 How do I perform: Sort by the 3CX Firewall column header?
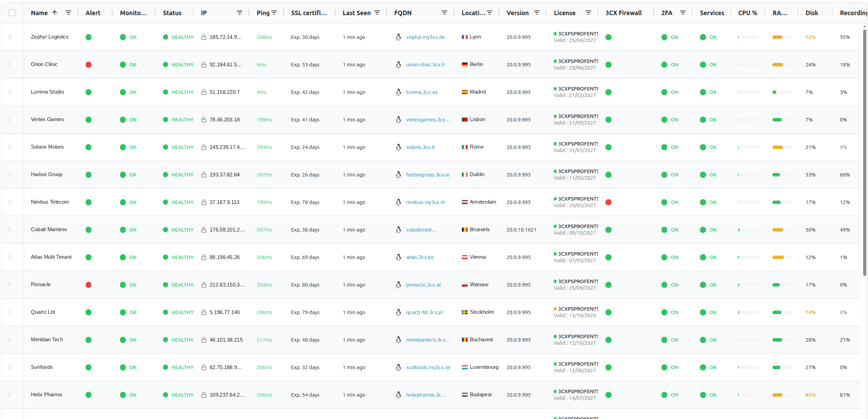(624, 13)
